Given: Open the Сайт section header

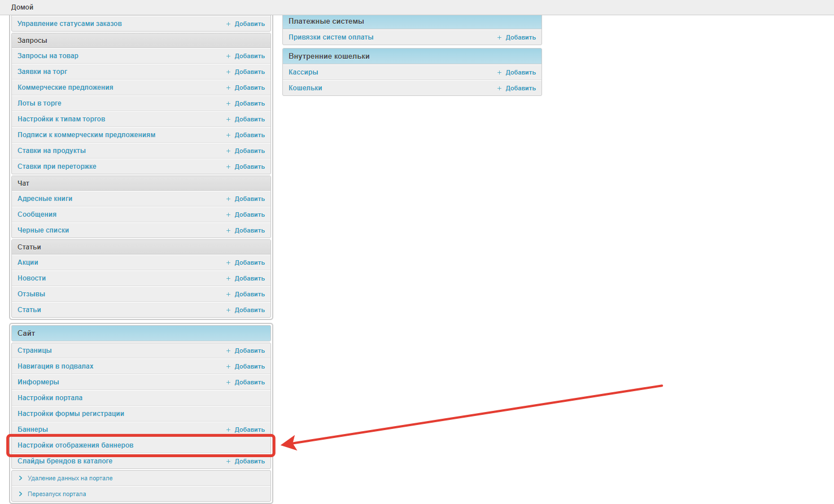Looking at the screenshot, I should click(x=27, y=334).
